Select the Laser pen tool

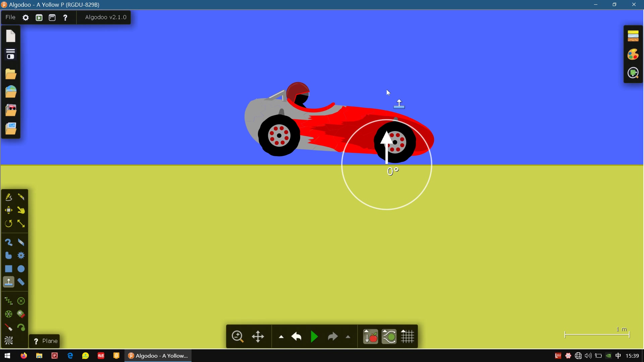point(8,327)
